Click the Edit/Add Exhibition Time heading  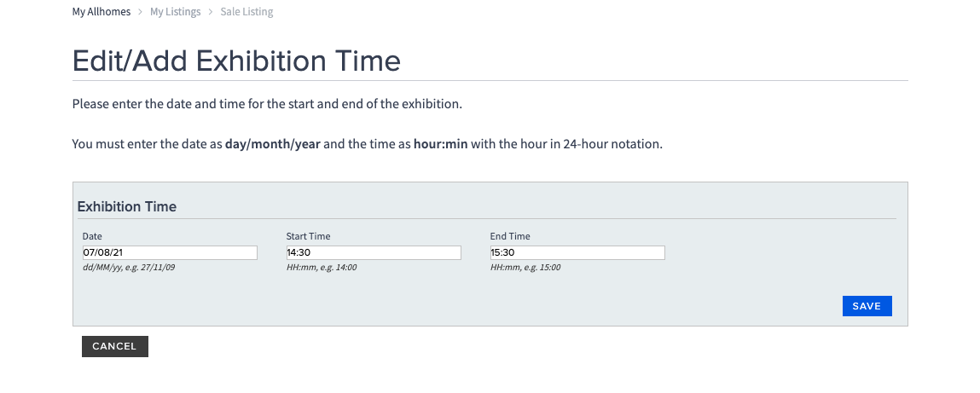pyautogui.click(x=236, y=61)
